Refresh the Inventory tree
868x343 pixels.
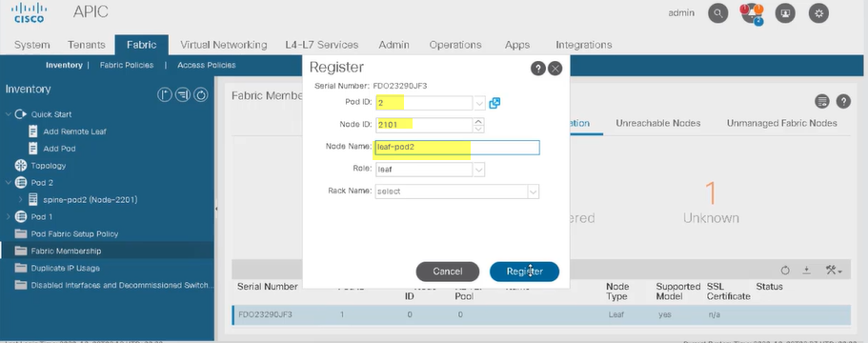(200, 94)
